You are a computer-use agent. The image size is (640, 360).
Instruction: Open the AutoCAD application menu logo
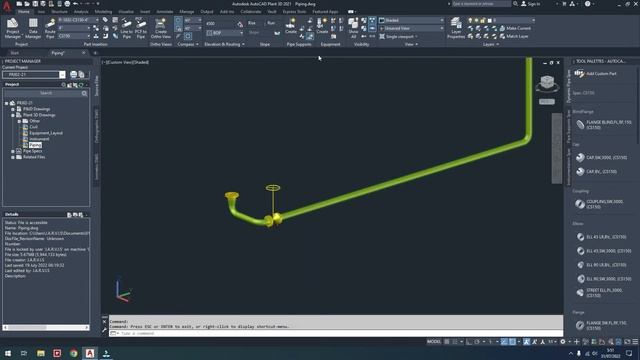[7, 6]
